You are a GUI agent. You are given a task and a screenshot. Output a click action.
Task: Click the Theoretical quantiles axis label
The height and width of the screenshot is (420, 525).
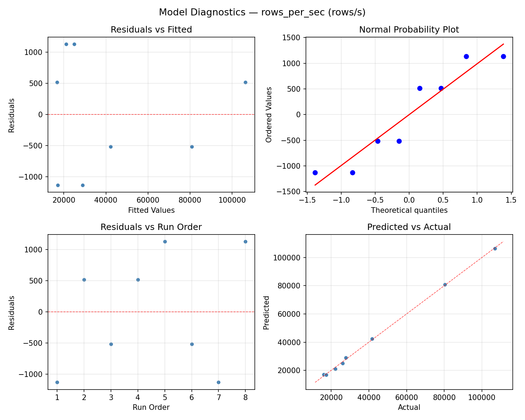[409, 210]
